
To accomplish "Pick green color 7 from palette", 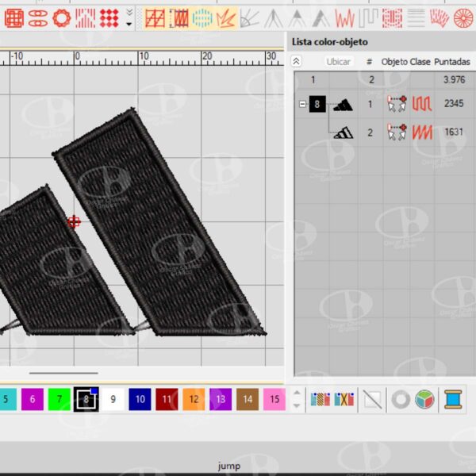I will click(59, 399).
